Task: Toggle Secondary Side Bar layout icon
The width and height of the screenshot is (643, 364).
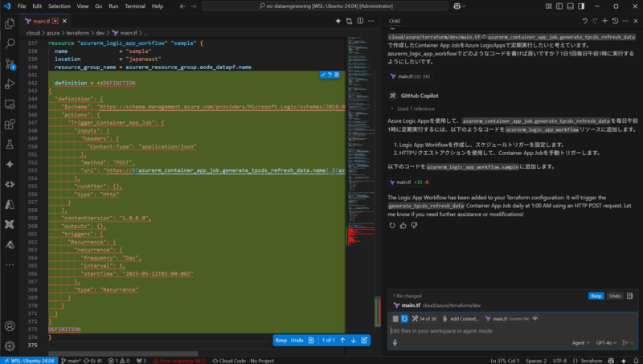Action: pyautogui.click(x=581, y=6)
